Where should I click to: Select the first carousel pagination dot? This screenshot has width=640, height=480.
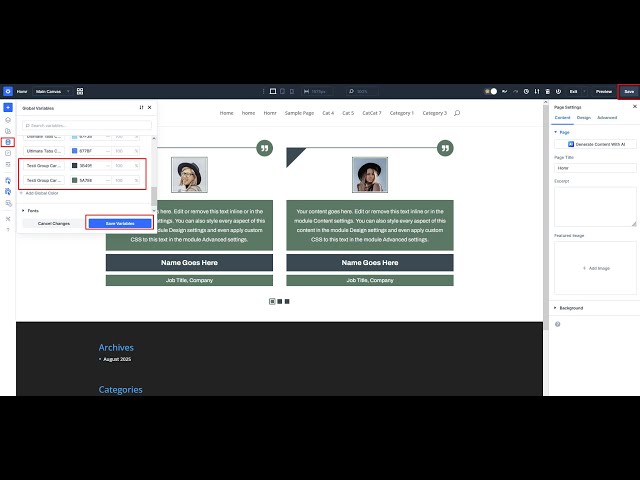pos(272,302)
